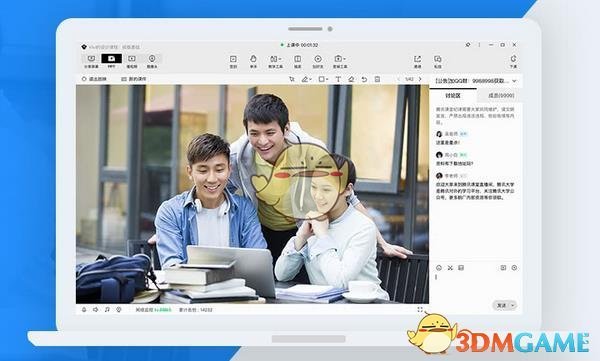Click the undo arrow in drawing toolbar
Screen dimensions: 600x361
pyautogui.click(x=364, y=79)
